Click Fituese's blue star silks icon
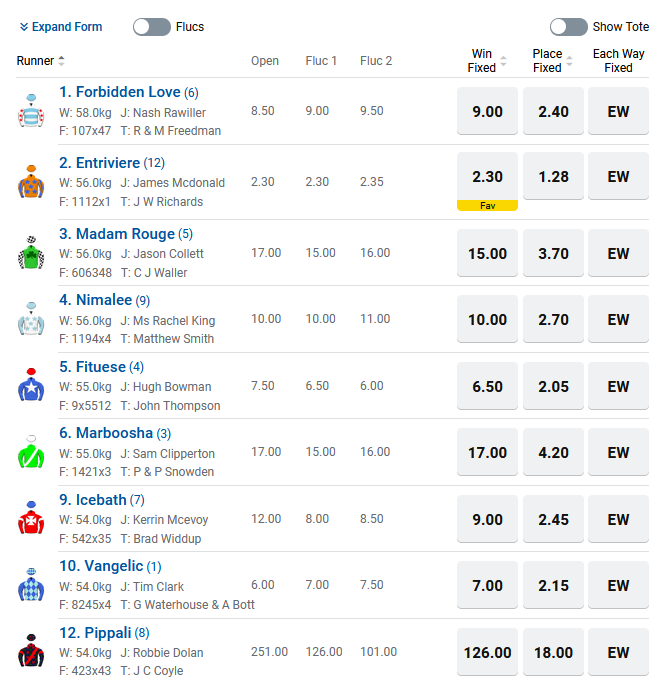Screen dimensions: 665x684 click(x=32, y=385)
